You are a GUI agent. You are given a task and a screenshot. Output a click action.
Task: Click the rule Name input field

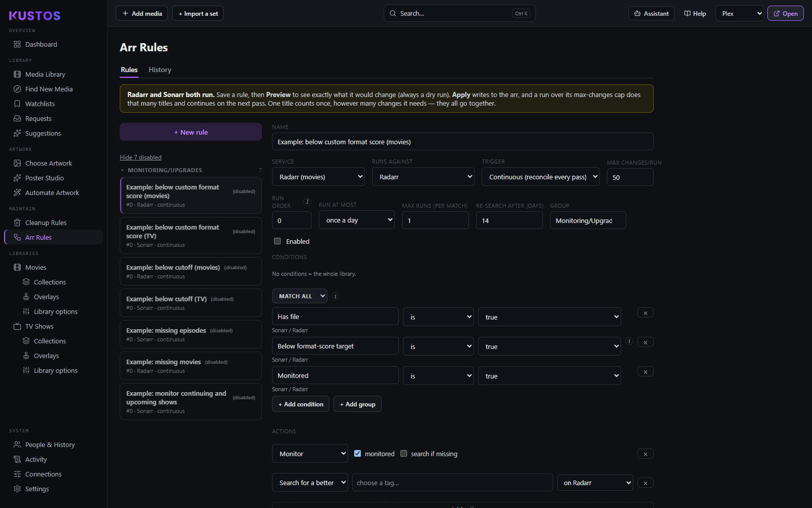tap(463, 142)
